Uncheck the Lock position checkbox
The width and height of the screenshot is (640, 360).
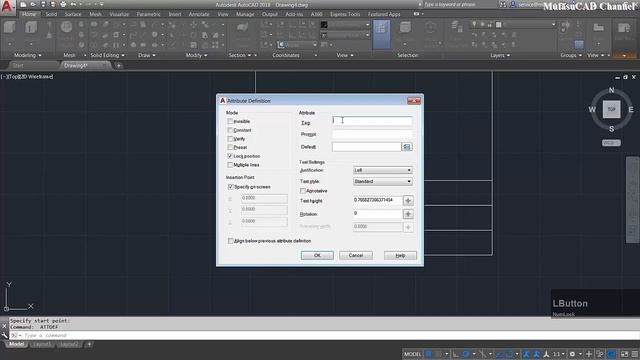coord(230,156)
